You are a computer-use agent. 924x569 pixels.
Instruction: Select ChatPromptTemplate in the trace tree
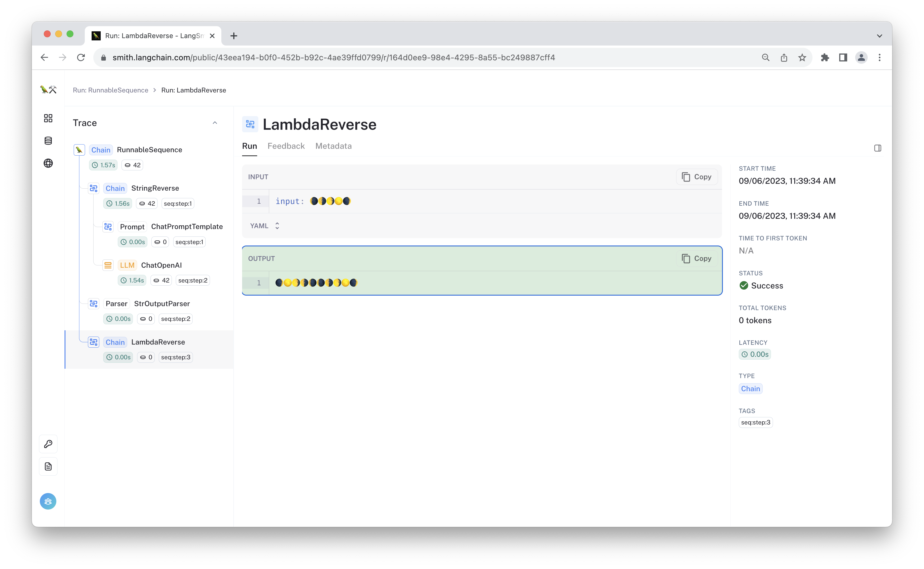coord(187,226)
